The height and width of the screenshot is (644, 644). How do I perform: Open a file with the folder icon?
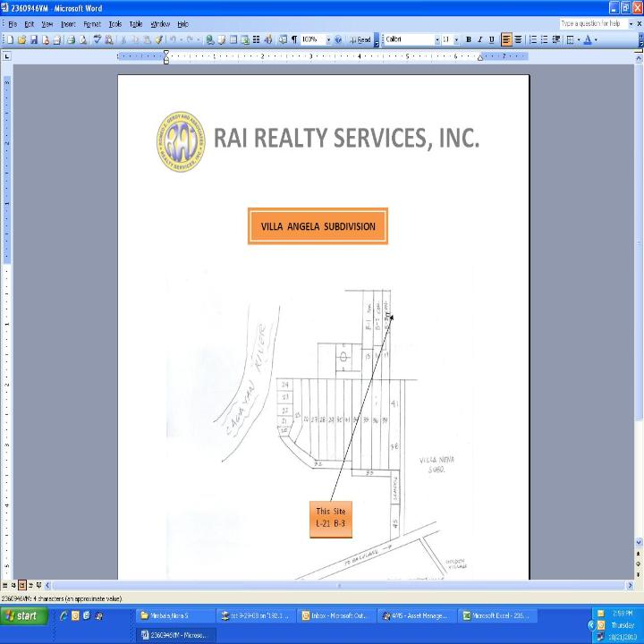pyautogui.click(x=21, y=40)
